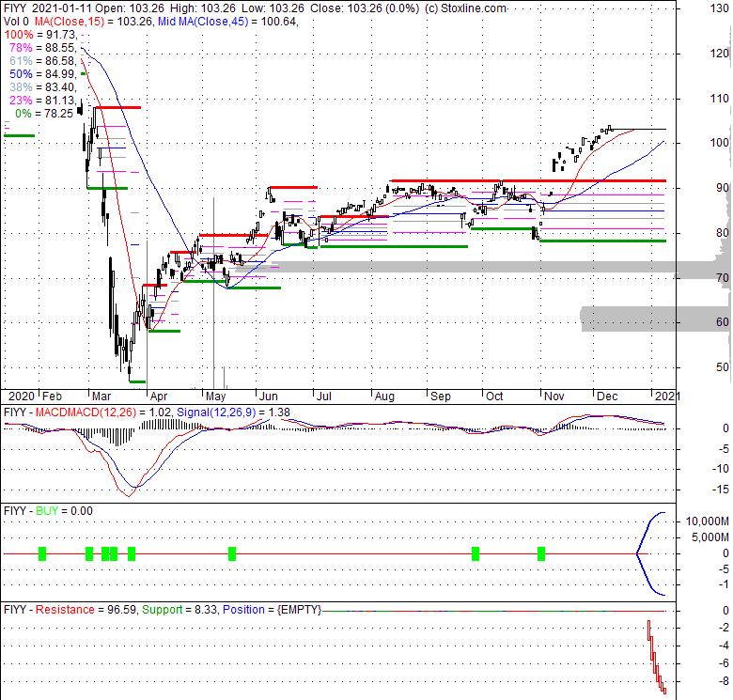Click the 2021 year label on time axis
This screenshot has width=733, height=700.
(666, 397)
